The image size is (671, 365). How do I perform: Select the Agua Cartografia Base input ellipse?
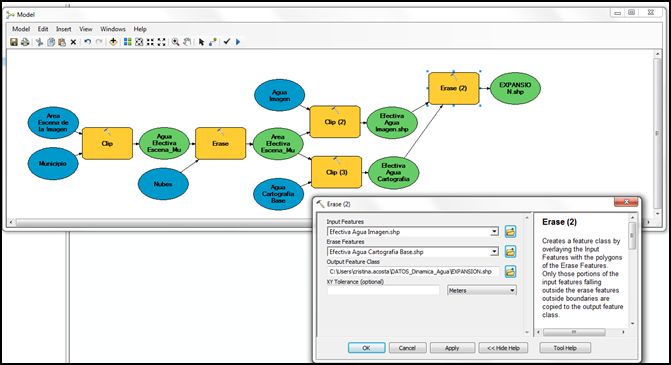(278, 194)
